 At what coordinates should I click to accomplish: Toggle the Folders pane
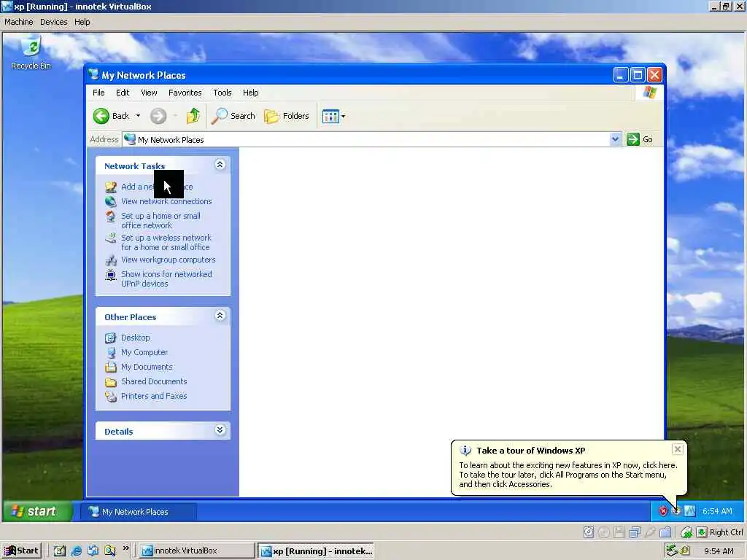[287, 116]
